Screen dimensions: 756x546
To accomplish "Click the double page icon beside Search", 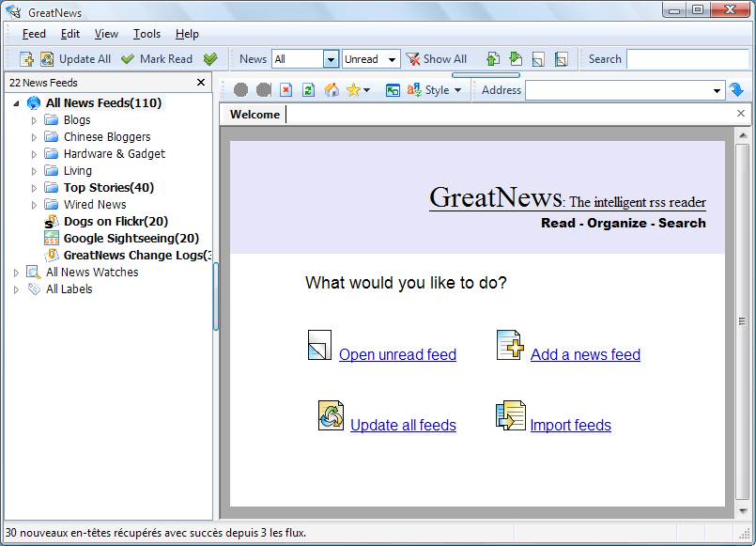I will pyautogui.click(x=562, y=59).
